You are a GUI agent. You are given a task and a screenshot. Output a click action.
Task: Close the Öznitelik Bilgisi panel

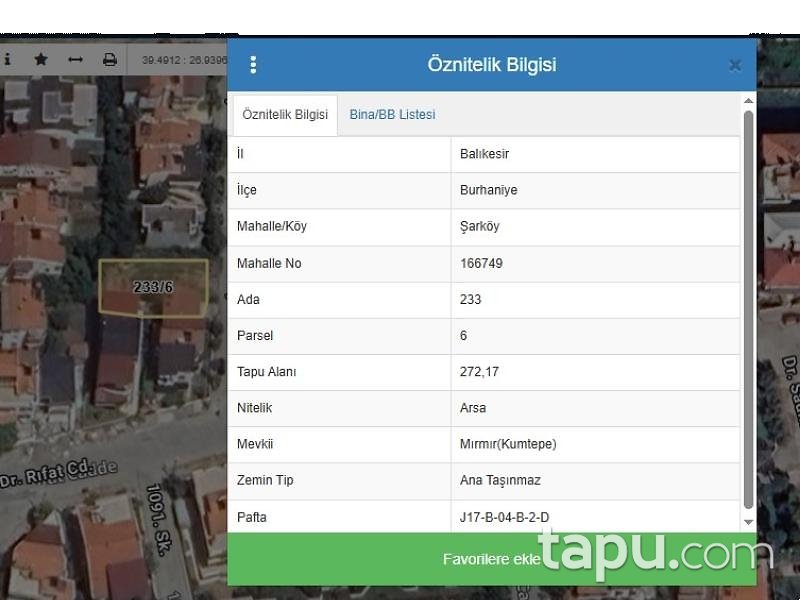tap(735, 65)
